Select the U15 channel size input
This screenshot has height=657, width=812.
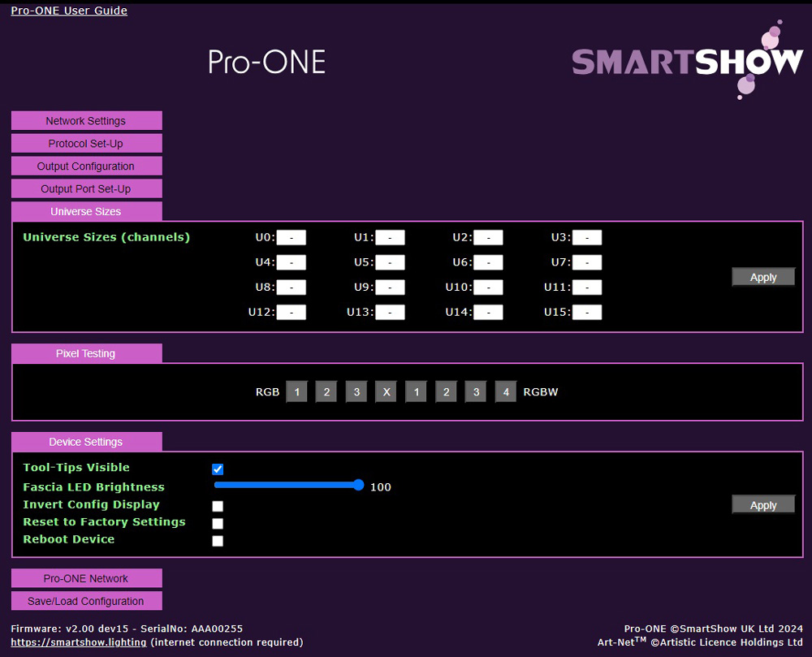(x=587, y=313)
